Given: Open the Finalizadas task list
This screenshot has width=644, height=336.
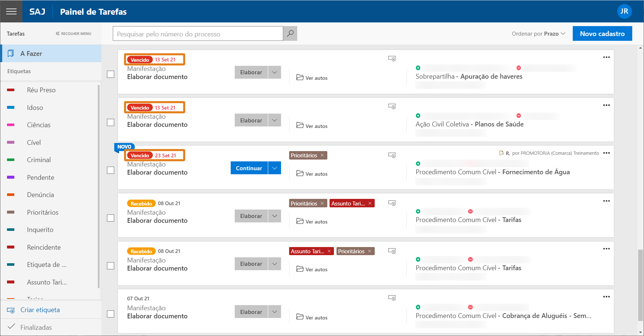Looking at the screenshot, I should pos(36,327).
